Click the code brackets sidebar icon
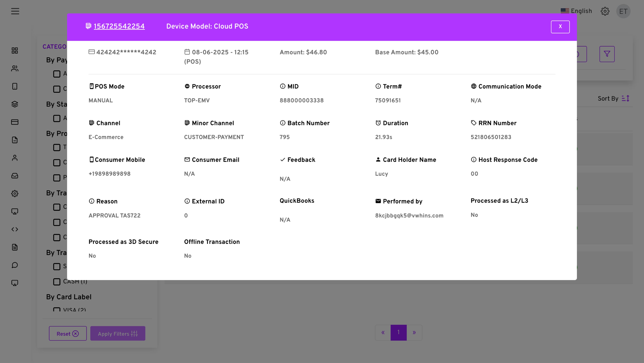 click(x=15, y=229)
